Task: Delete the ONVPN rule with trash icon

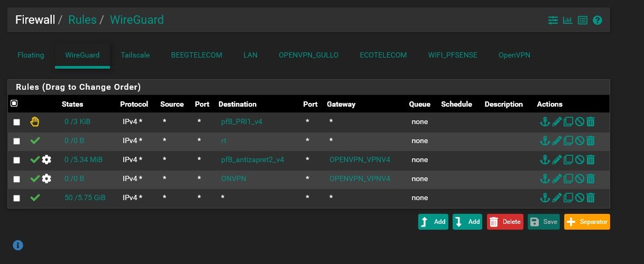Action: [x=591, y=179]
